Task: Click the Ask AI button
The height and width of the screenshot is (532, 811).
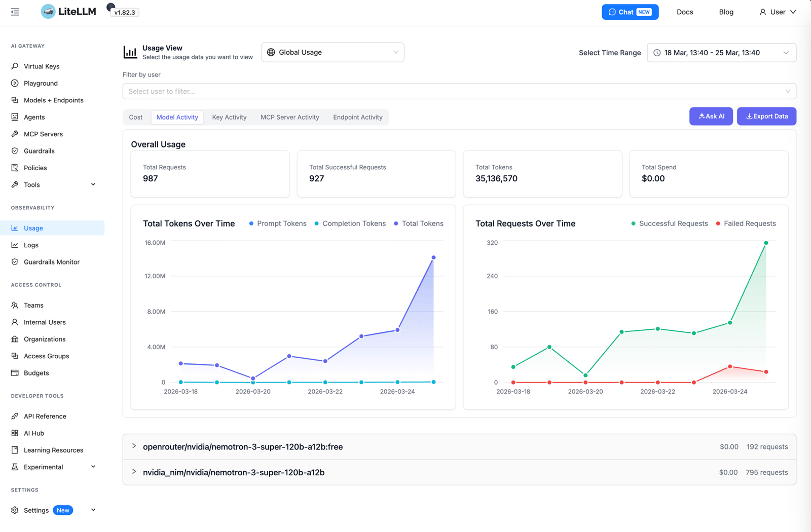Action: pos(711,116)
